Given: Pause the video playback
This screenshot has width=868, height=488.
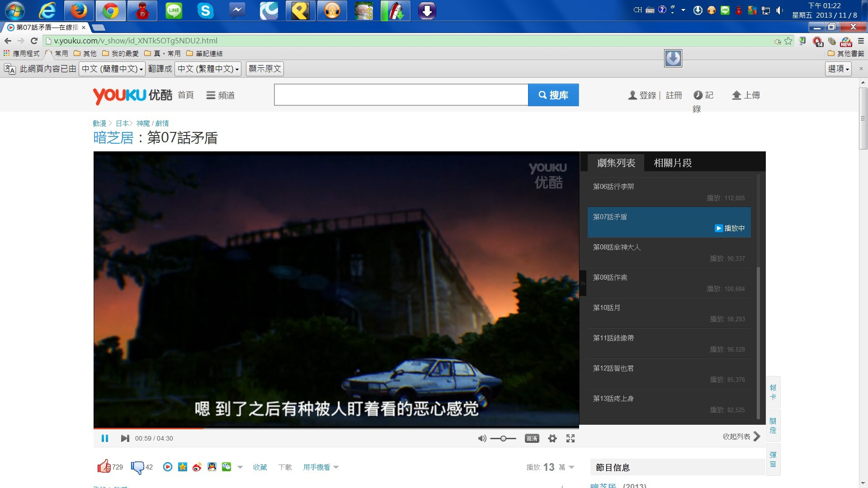Looking at the screenshot, I should [x=105, y=438].
